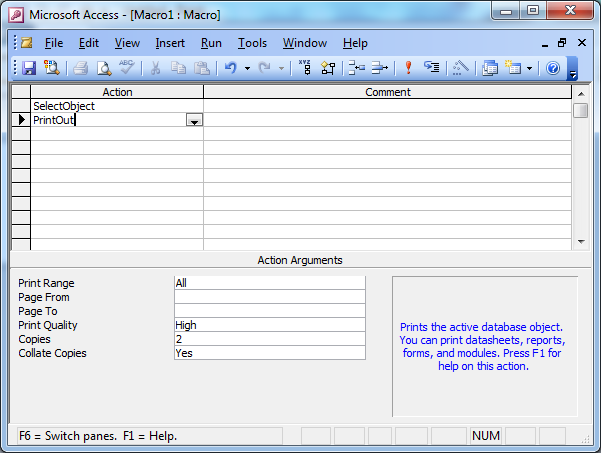601x453 pixels.
Task: Restore the macro document window
Action: point(562,43)
